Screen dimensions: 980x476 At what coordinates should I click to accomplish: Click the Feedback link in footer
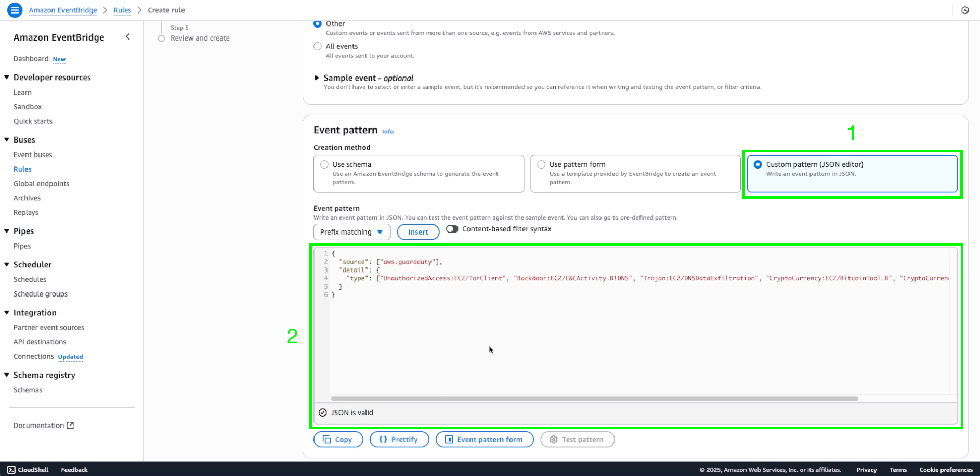tap(74, 470)
